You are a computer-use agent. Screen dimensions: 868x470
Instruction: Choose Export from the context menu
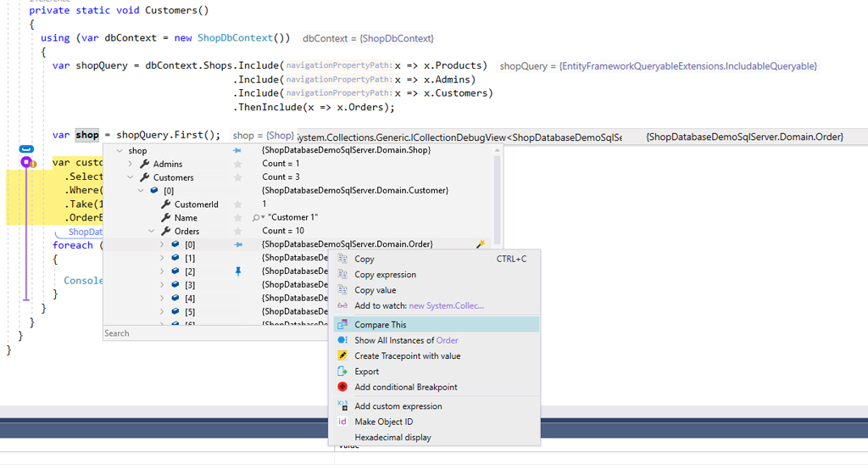click(435, 372)
